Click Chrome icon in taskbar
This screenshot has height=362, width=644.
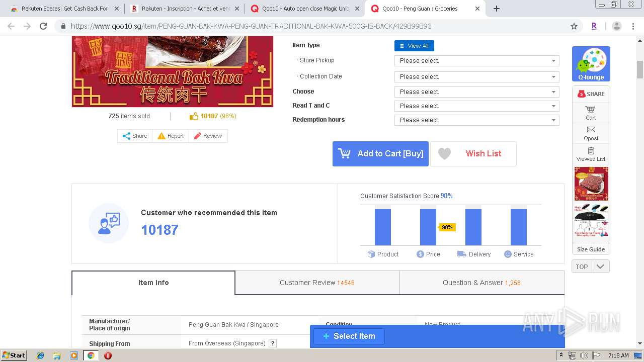coord(91,355)
